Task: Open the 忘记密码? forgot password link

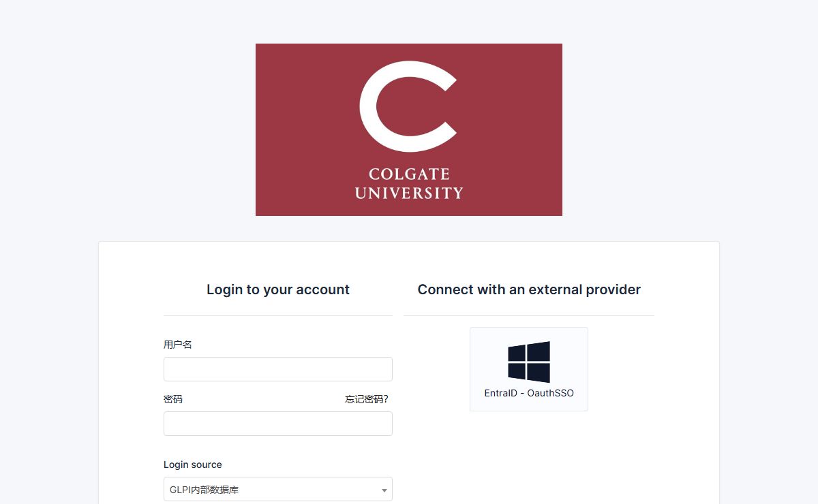Action: pyautogui.click(x=367, y=399)
